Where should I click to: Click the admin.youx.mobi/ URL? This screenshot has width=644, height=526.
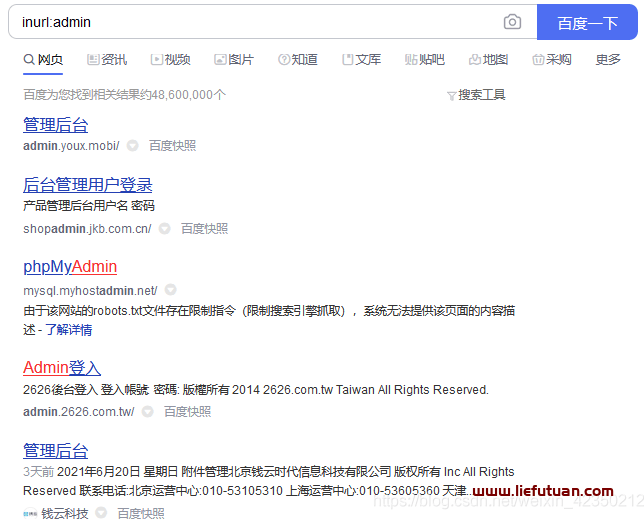[x=71, y=146]
